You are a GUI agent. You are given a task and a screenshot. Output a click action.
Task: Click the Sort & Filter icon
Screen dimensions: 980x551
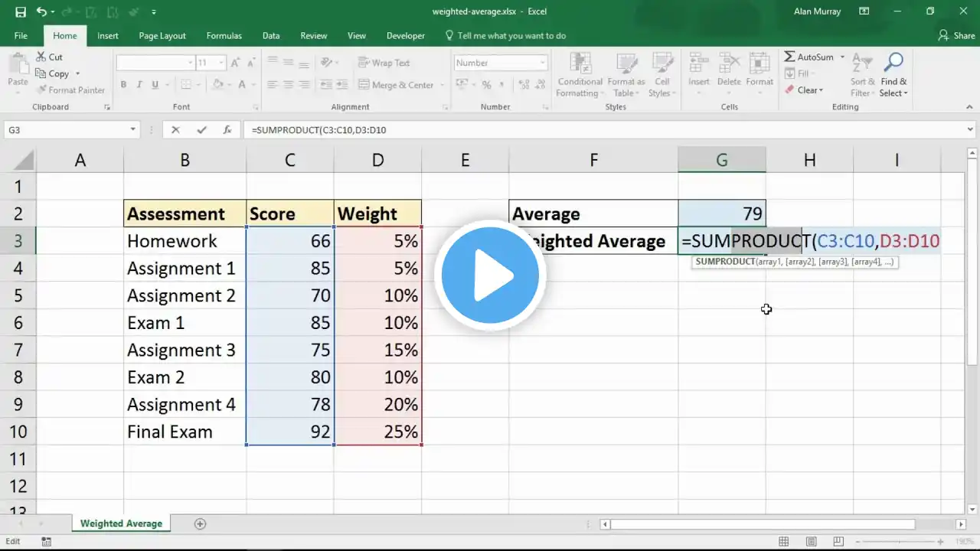pos(863,64)
